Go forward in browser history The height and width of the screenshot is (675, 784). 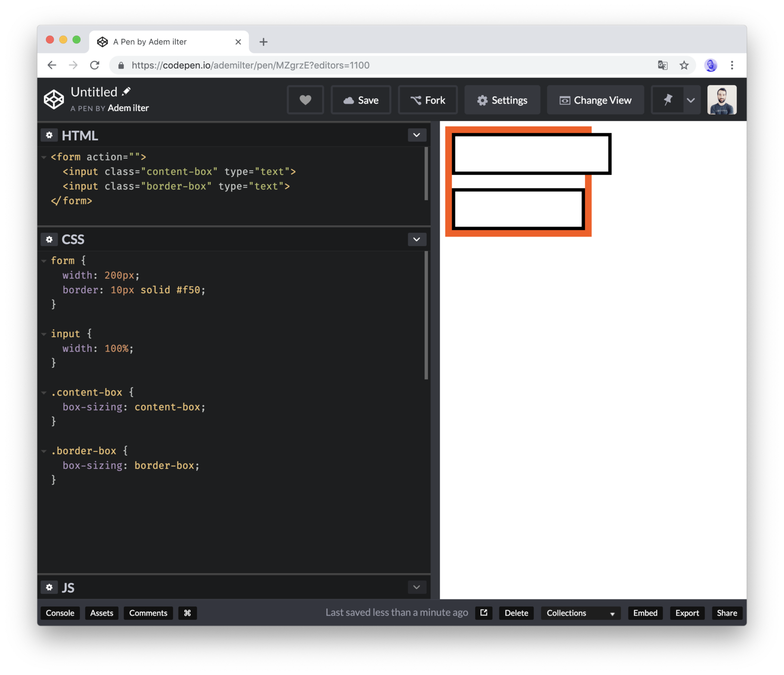(x=74, y=65)
